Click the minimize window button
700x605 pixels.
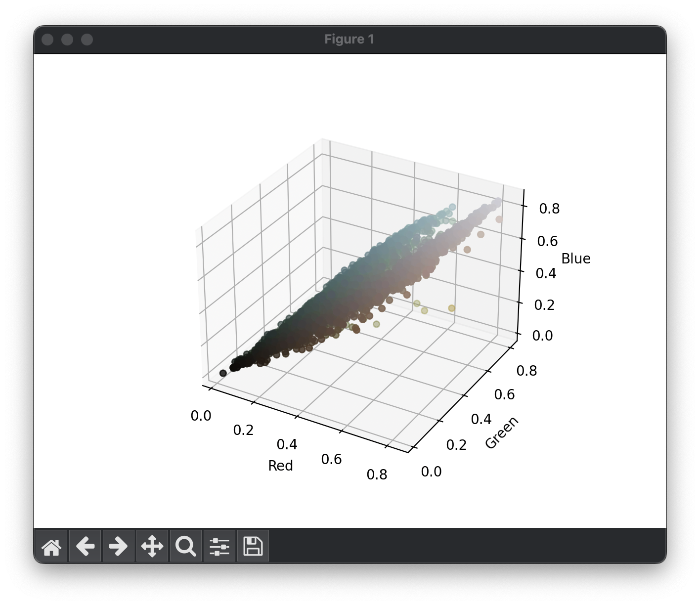[x=67, y=40]
